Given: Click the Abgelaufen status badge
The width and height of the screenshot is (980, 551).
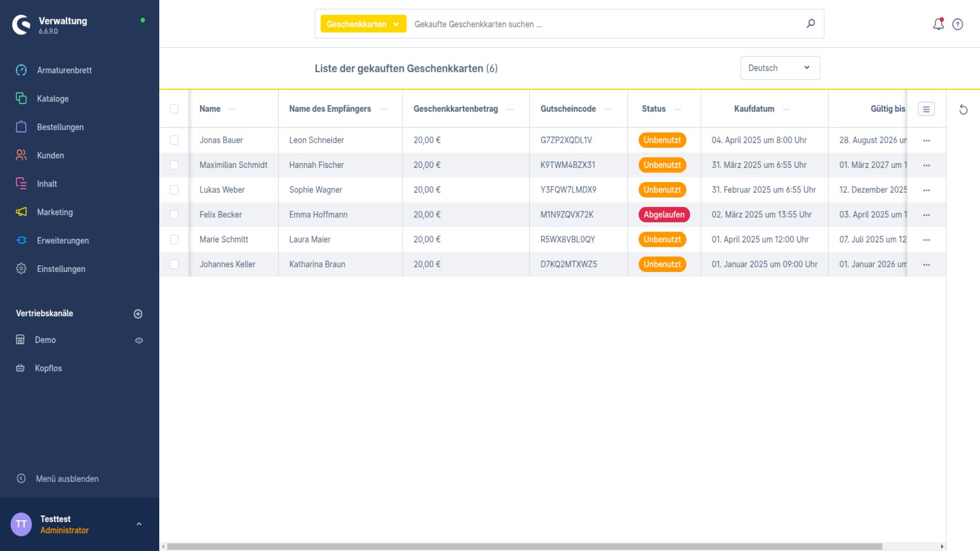Looking at the screenshot, I should [664, 215].
